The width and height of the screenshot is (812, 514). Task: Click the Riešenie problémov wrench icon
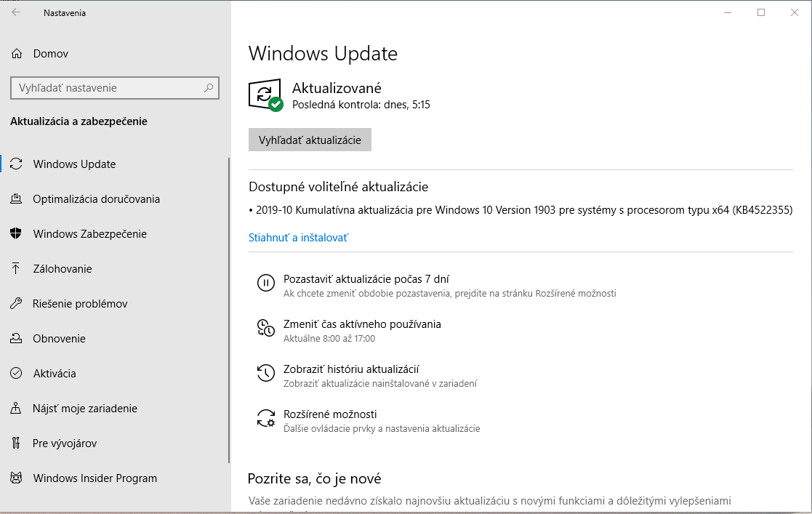pos(16,304)
